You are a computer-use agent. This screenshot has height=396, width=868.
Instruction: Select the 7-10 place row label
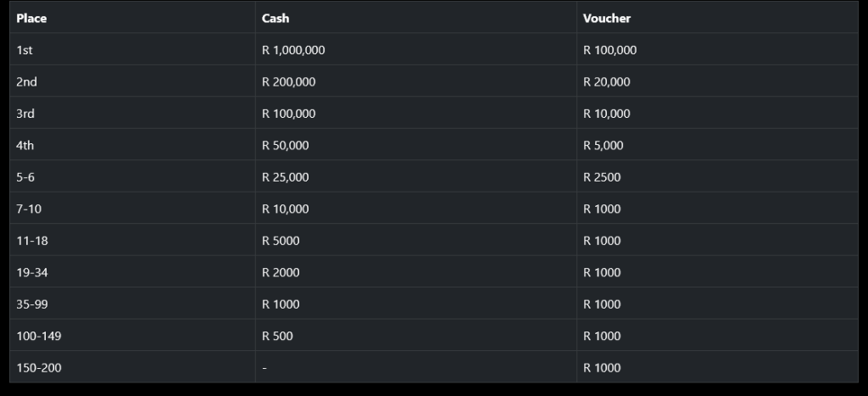coord(29,209)
